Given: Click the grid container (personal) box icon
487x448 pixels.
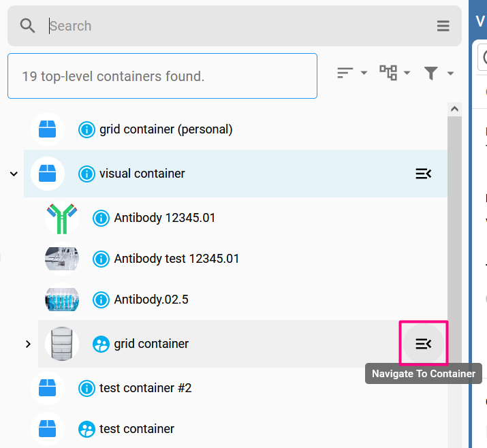Looking at the screenshot, I should [x=48, y=129].
